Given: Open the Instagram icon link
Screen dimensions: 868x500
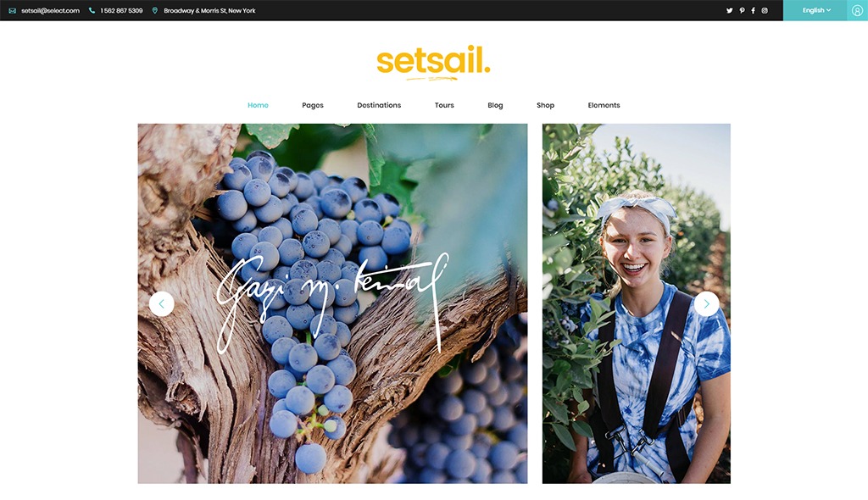Looking at the screenshot, I should pyautogui.click(x=765, y=10).
